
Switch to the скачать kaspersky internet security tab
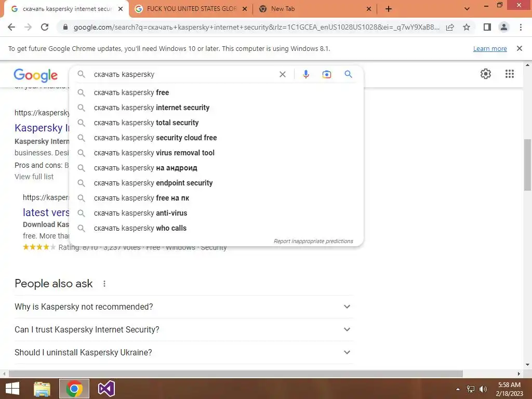(x=67, y=9)
